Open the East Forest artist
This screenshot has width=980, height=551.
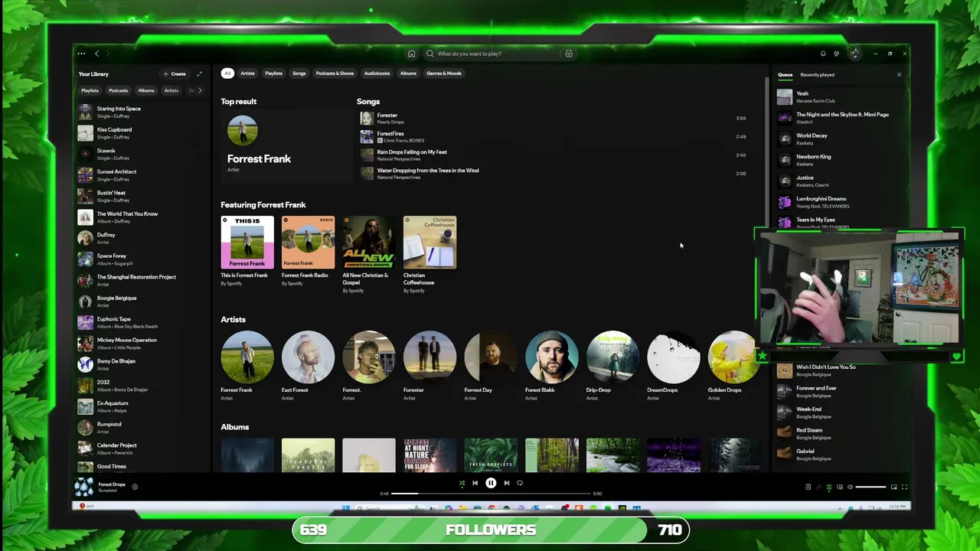click(308, 366)
